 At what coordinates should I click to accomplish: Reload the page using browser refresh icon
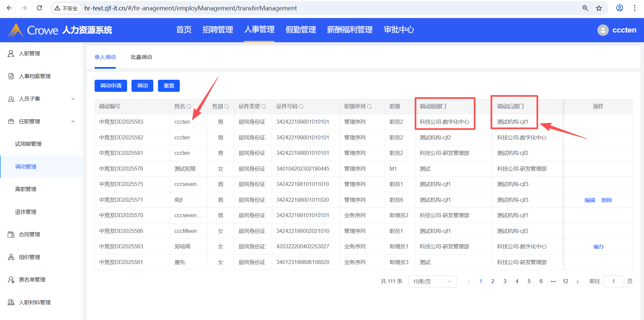click(39, 8)
